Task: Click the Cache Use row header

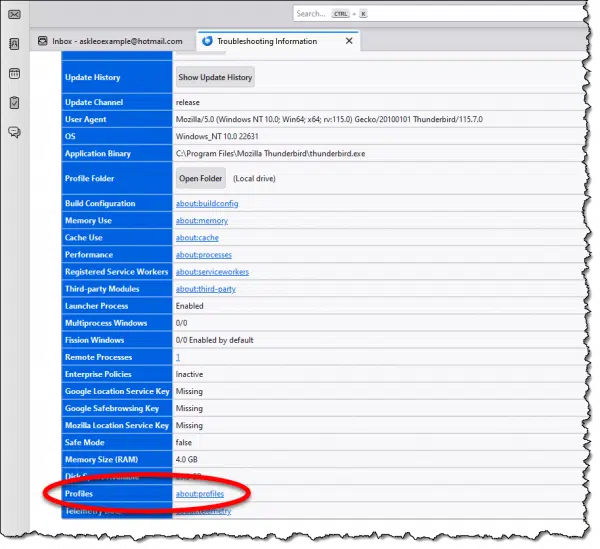Action: pyautogui.click(x=117, y=238)
